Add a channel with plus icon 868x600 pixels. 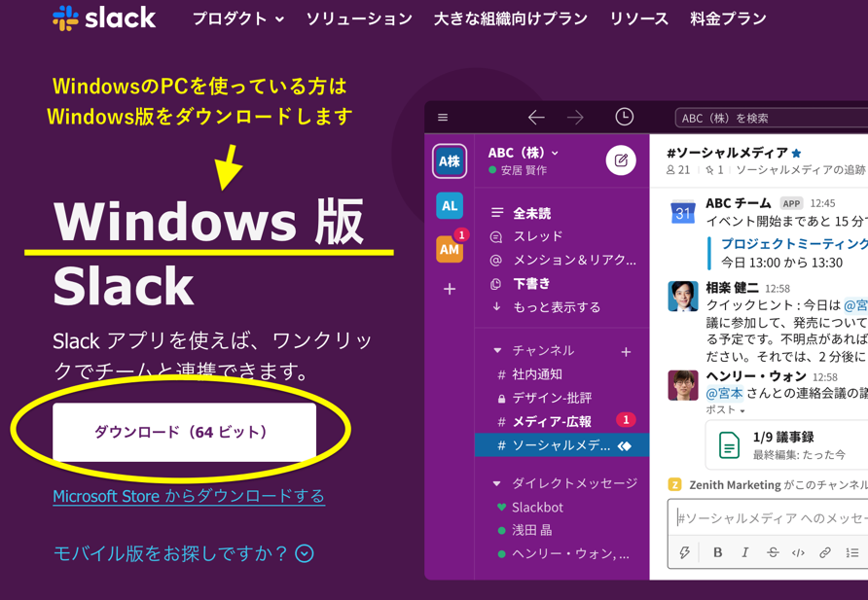coord(626,352)
